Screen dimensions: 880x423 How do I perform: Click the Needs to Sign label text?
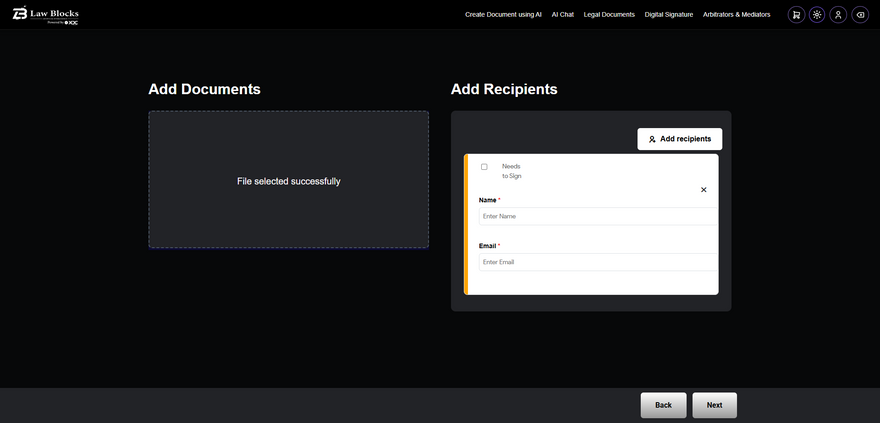(x=511, y=171)
